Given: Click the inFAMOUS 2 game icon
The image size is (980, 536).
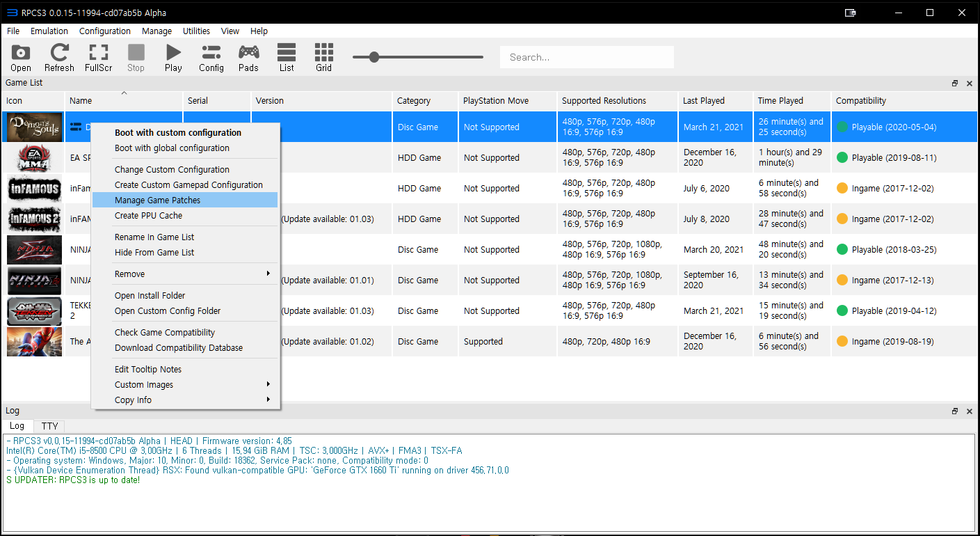Looking at the screenshot, I should pyautogui.click(x=34, y=219).
